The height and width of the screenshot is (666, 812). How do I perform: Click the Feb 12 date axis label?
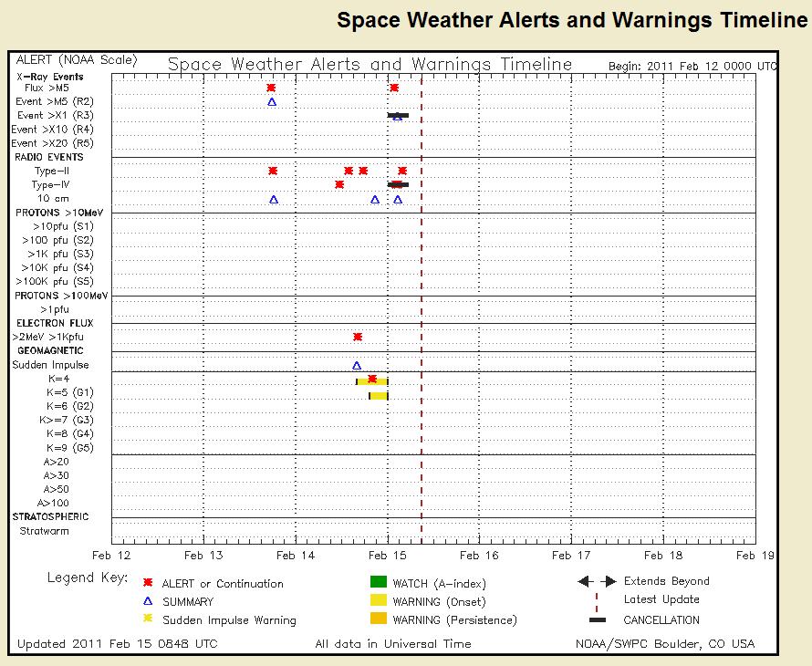pos(111,556)
